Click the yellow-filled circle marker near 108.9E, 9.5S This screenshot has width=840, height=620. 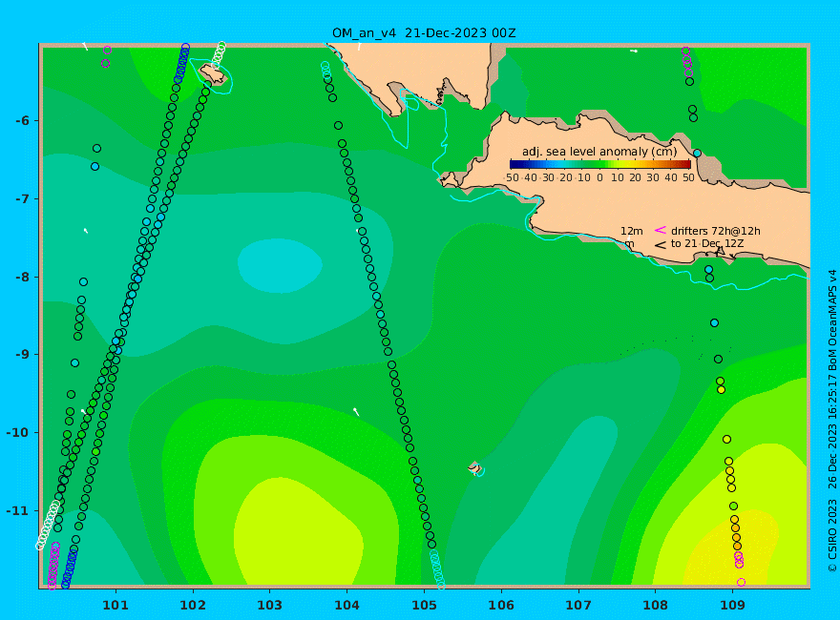[721, 390]
